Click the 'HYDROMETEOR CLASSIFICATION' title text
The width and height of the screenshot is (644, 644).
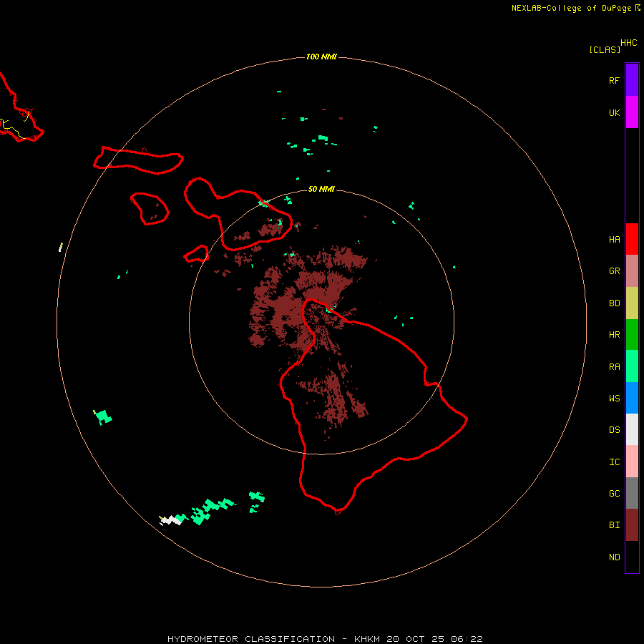(251, 639)
